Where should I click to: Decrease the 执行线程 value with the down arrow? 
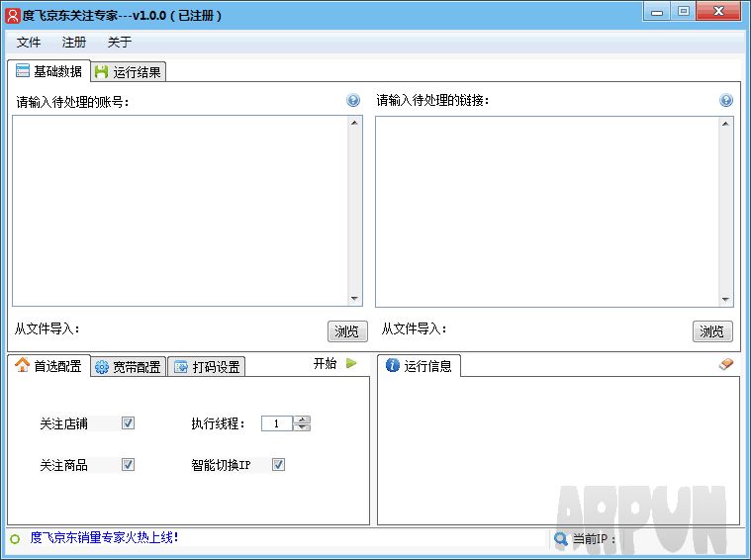click(302, 427)
